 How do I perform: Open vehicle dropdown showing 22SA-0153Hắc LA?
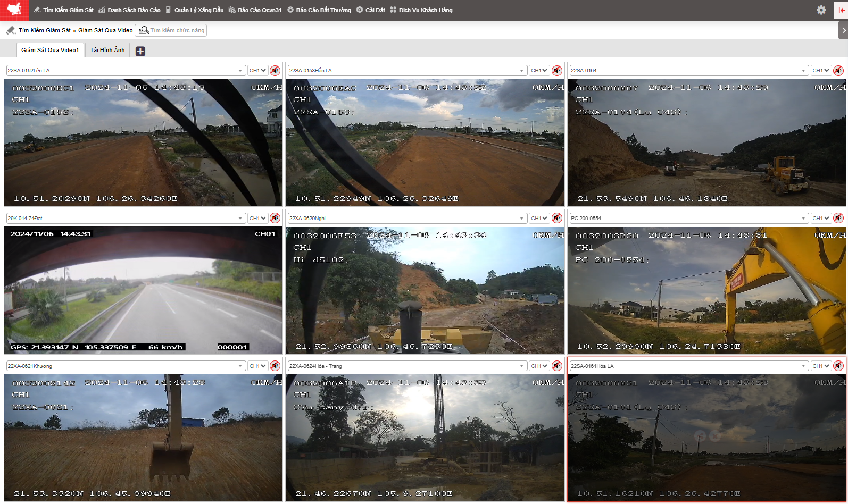click(x=406, y=70)
